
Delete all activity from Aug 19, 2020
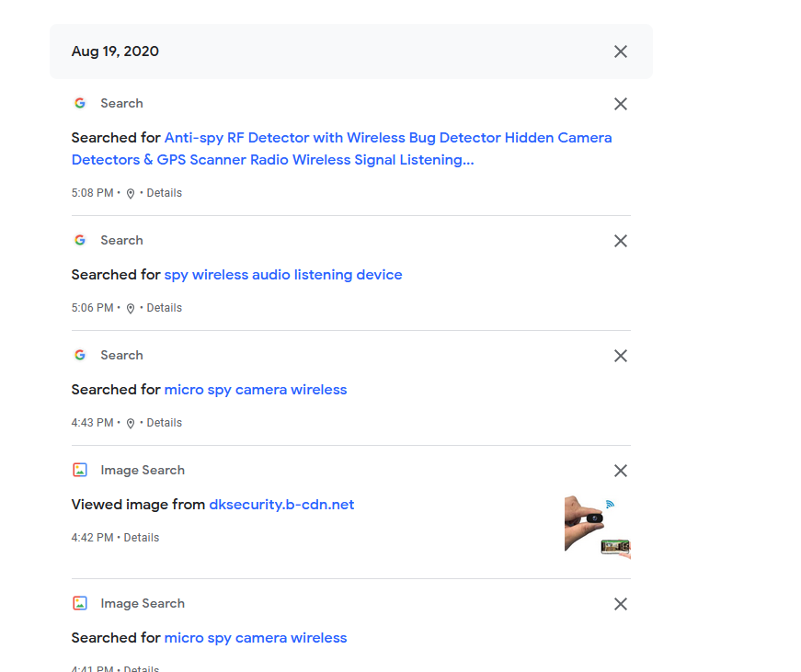[621, 51]
